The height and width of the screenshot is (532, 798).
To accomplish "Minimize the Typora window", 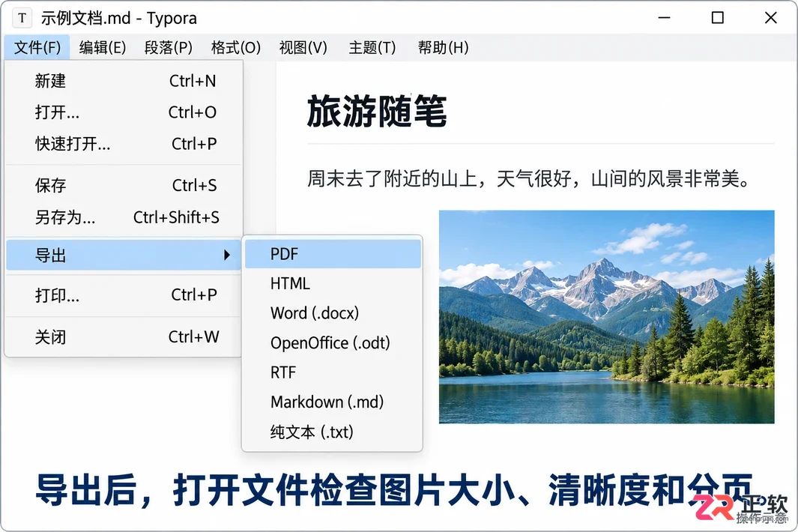I will tap(664, 18).
